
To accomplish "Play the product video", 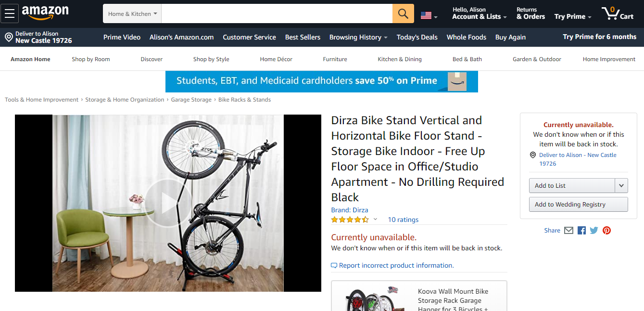I will pos(168,203).
